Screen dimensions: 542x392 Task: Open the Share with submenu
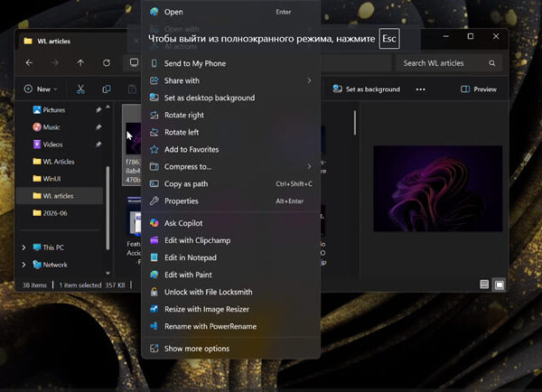230,81
